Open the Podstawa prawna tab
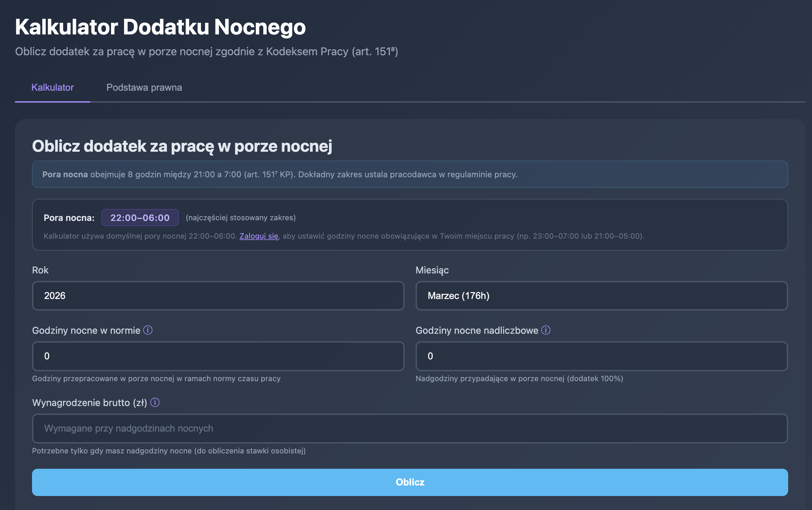812x510 pixels. pos(144,88)
